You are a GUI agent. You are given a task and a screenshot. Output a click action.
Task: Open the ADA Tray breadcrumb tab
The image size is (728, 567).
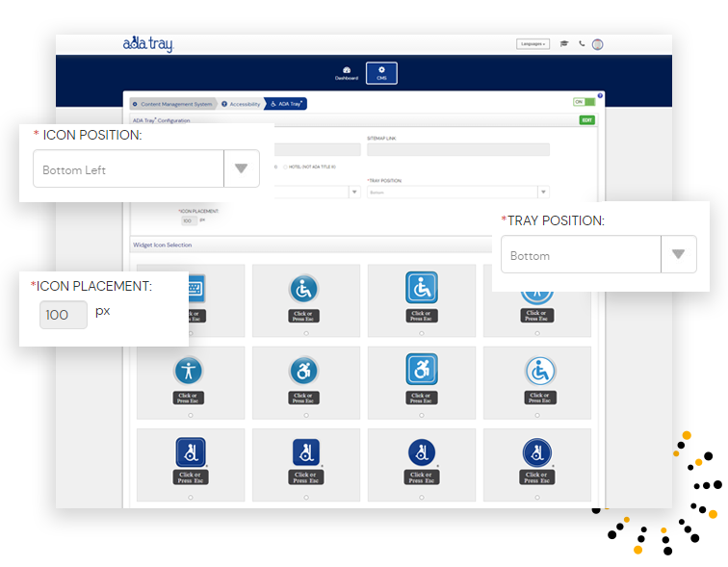point(286,104)
